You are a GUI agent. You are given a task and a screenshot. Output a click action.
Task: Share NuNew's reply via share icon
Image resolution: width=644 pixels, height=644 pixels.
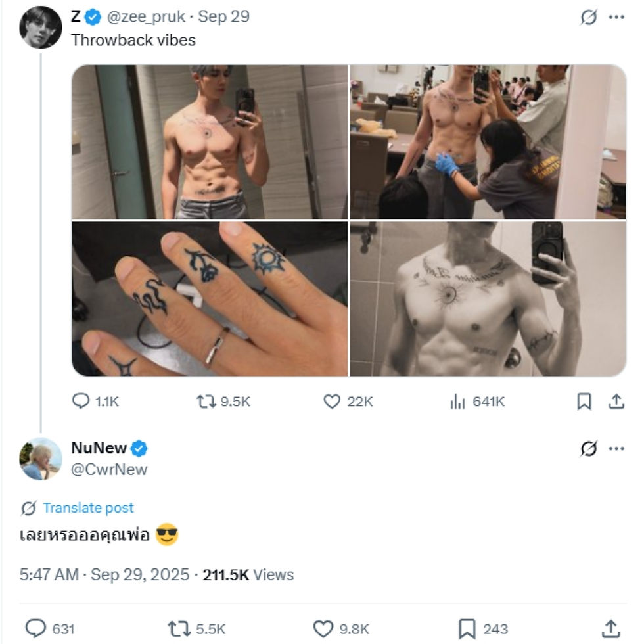(x=610, y=629)
